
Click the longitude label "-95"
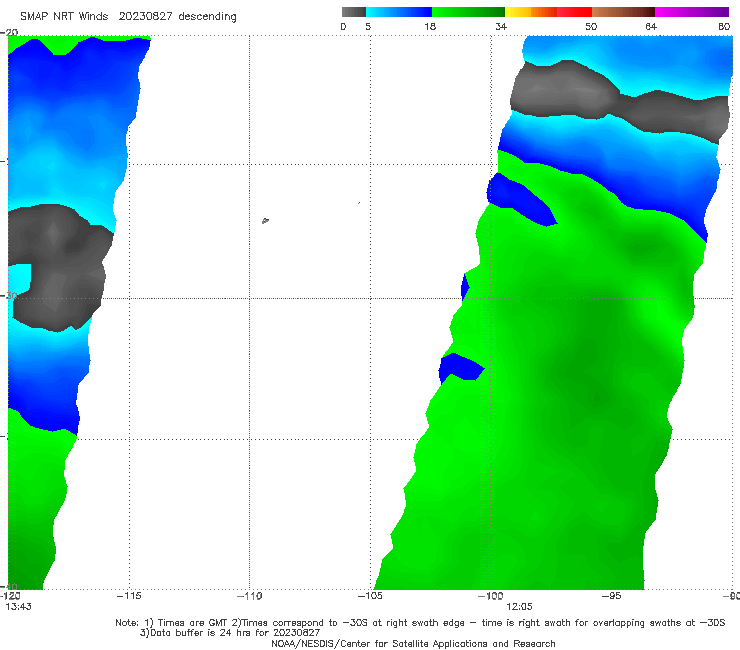point(612,596)
